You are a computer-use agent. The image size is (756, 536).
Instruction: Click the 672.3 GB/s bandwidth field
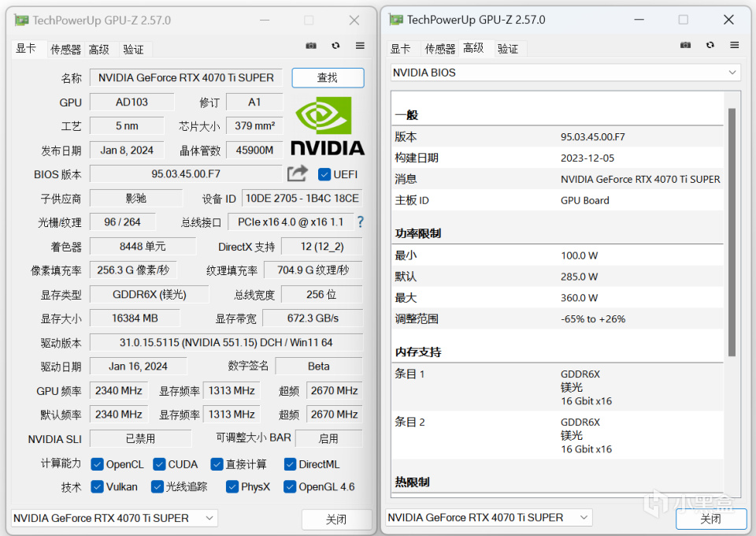tap(313, 318)
